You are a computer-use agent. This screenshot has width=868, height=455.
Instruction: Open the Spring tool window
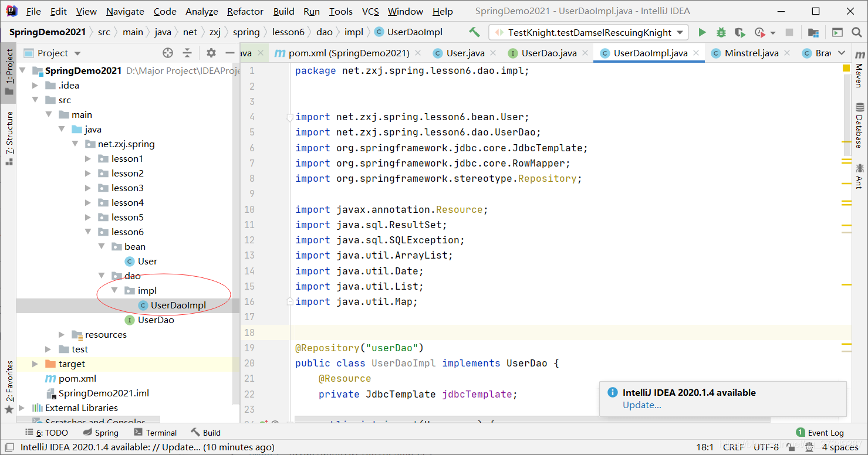pos(101,433)
